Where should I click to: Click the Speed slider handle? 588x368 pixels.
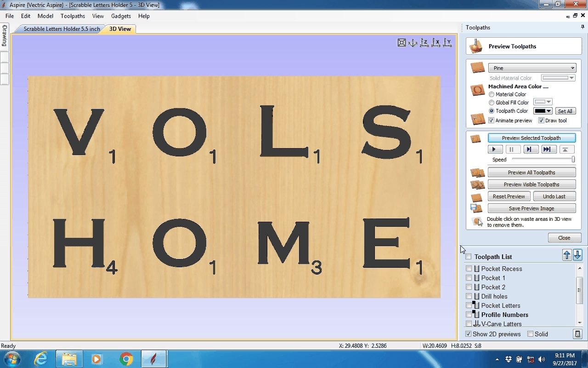pyautogui.click(x=573, y=159)
